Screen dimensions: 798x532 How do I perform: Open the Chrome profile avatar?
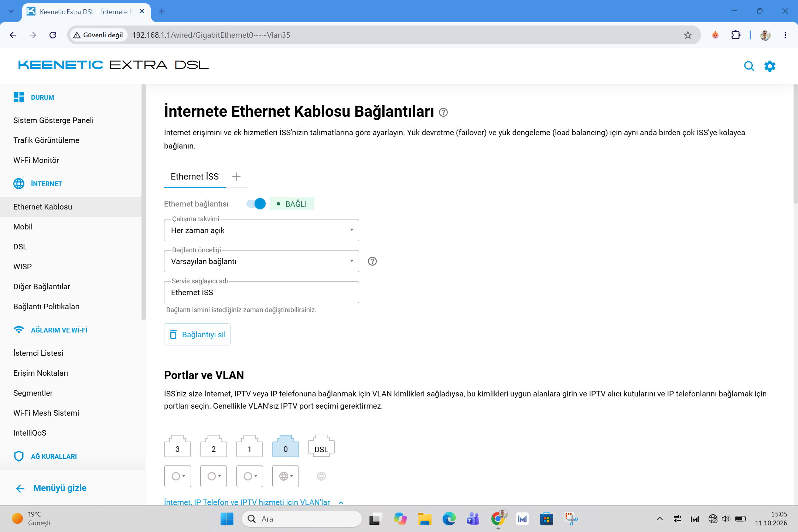765,35
